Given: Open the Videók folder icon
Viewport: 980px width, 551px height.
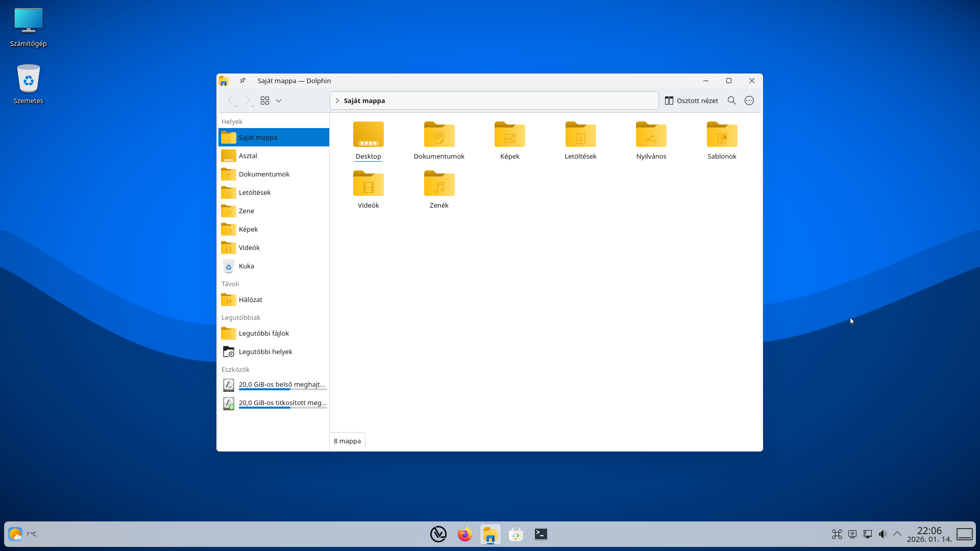Looking at the screenshot, I should tap(368, 184).
